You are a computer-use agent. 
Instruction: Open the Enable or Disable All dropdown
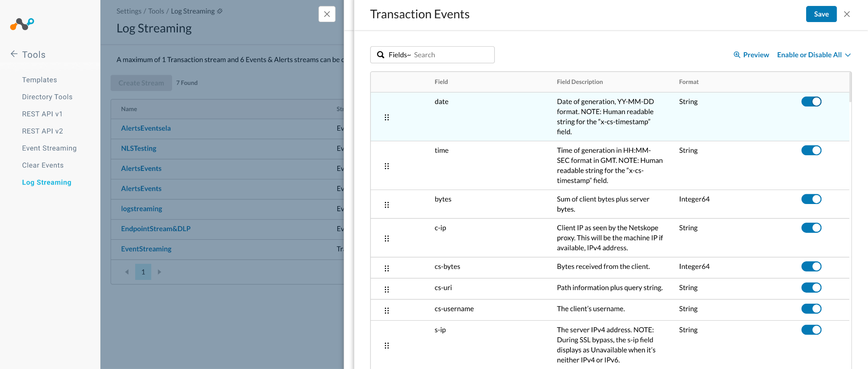[814, 55]
